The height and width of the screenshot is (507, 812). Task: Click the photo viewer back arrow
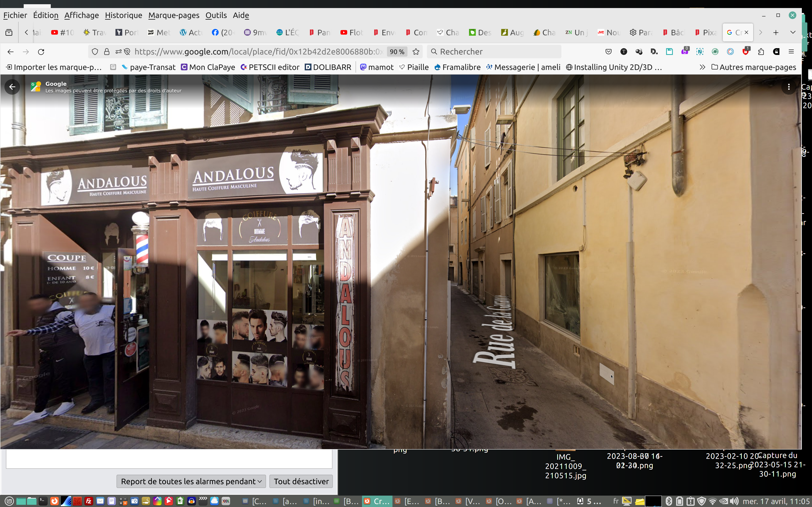coord(12,87)
